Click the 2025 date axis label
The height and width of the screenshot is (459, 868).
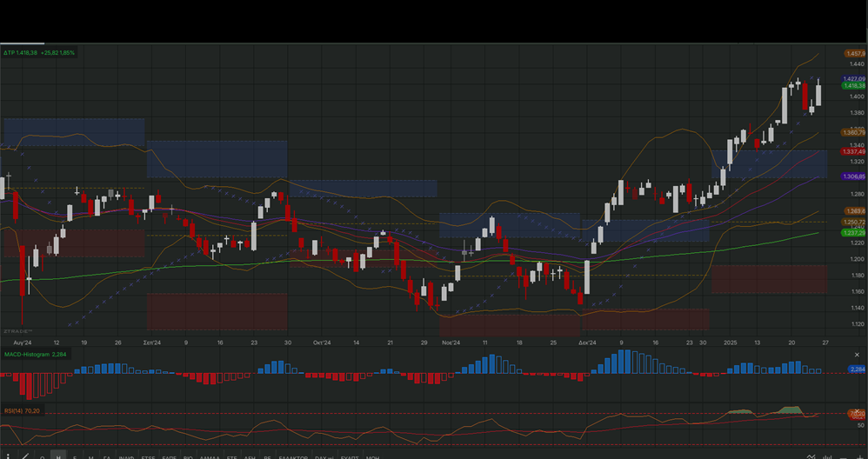(731, 343)
